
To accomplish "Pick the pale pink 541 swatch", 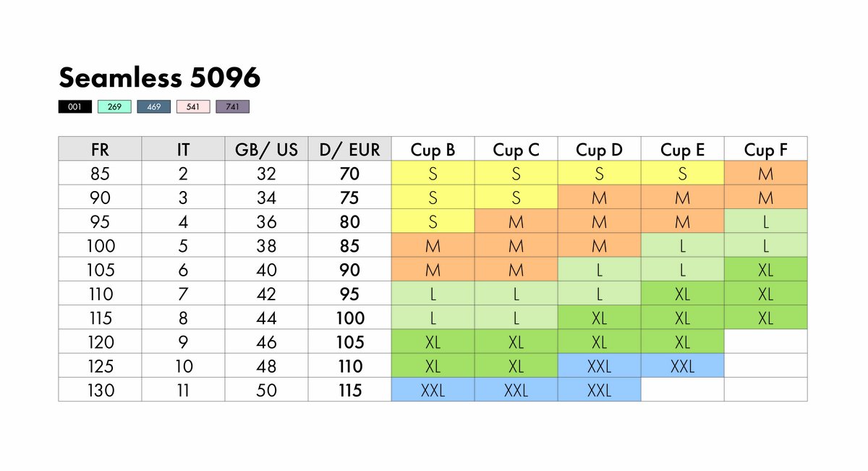I will [x=193, y=107].
